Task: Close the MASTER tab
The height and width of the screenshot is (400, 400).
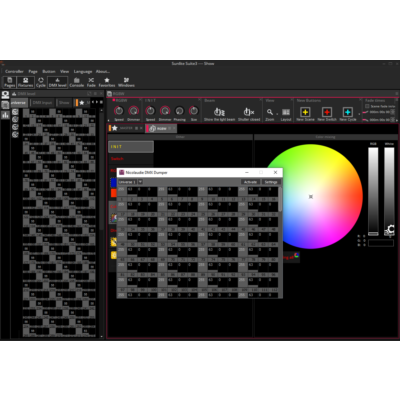Action: (141, 128)
